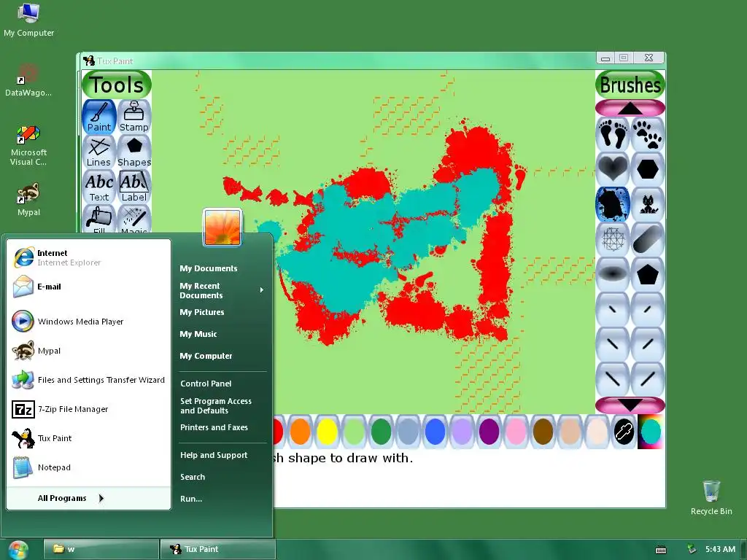Launch Tux Paint from Start menu list
747x560 pixels.
click(x=88, y=438)
